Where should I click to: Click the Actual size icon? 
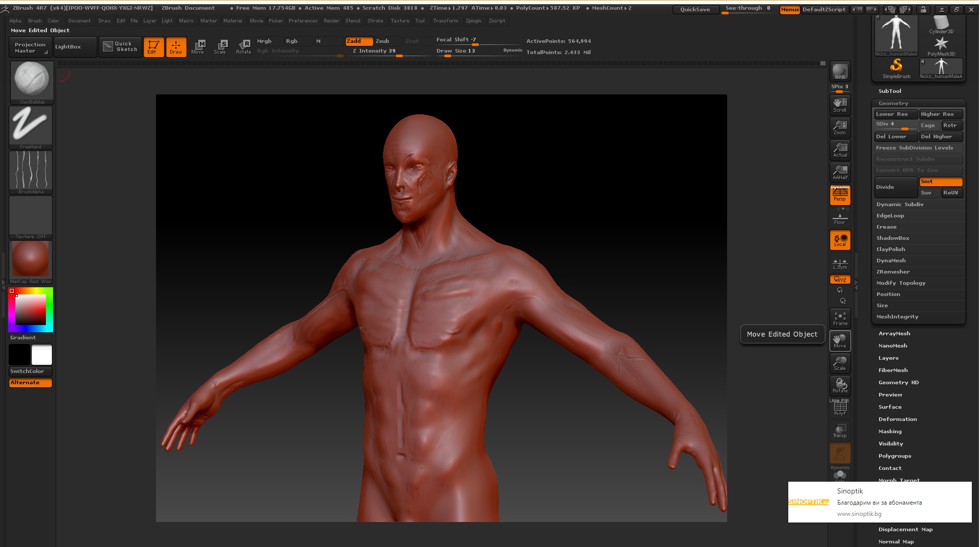pyautogui.click(x=840, y=150)
